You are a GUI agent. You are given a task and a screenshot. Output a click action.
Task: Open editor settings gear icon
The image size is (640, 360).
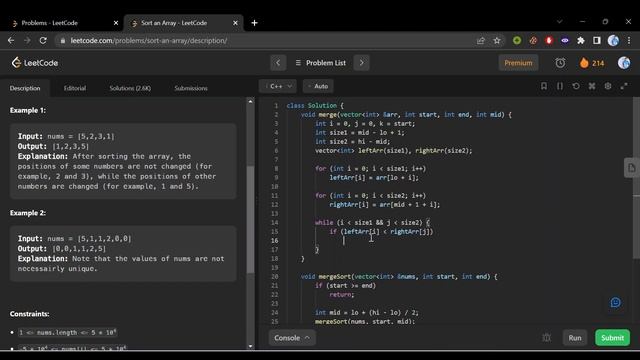(608, 86)
